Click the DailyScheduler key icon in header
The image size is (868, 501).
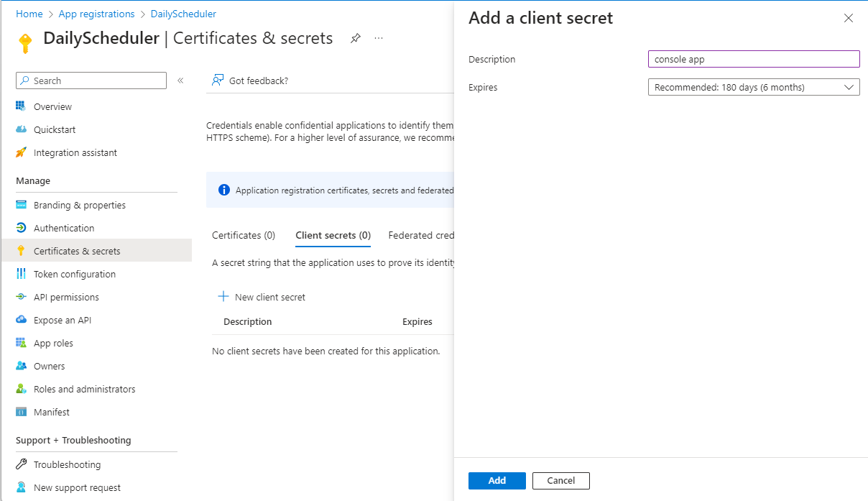click(x=25, y=43)
